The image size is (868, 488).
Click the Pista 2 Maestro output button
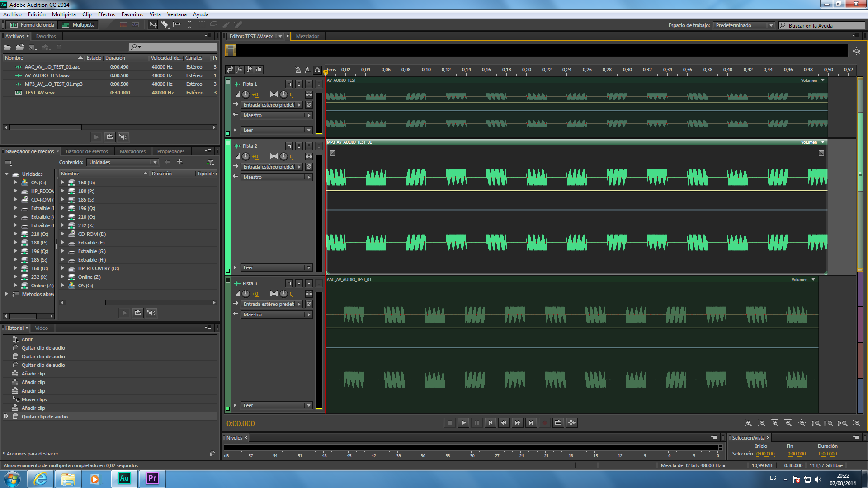(277, 177)
